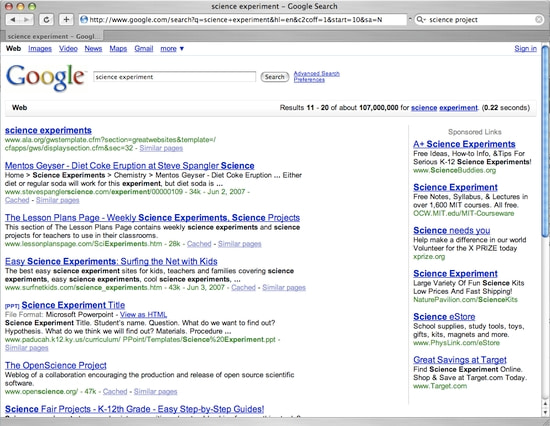Click the browser Forward arrow button

pyautogui.click(x=27, y=20)
